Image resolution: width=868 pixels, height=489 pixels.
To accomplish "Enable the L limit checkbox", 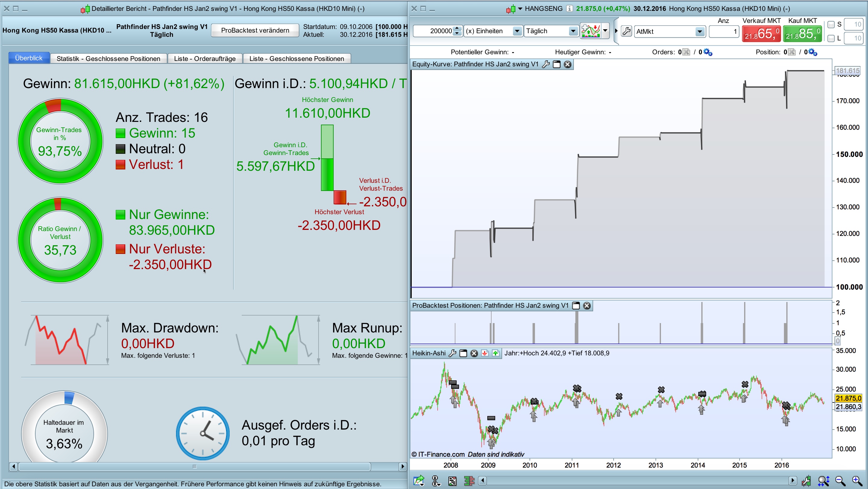I will click(831, 38).
